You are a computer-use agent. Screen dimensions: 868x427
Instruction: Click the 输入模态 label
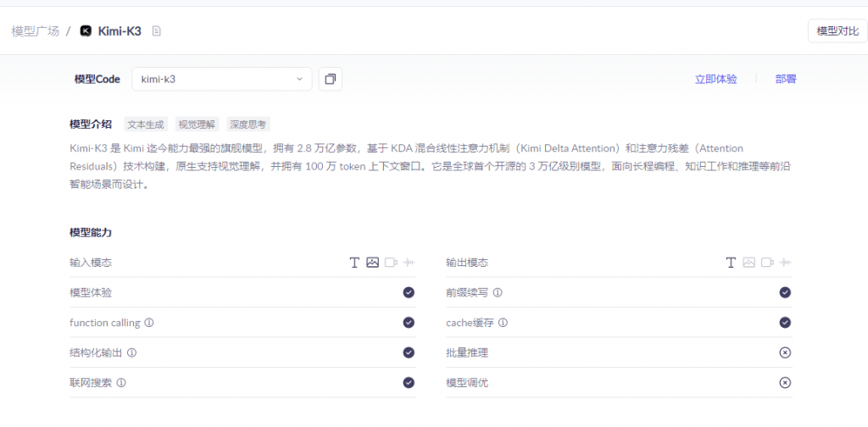[91, 263]
